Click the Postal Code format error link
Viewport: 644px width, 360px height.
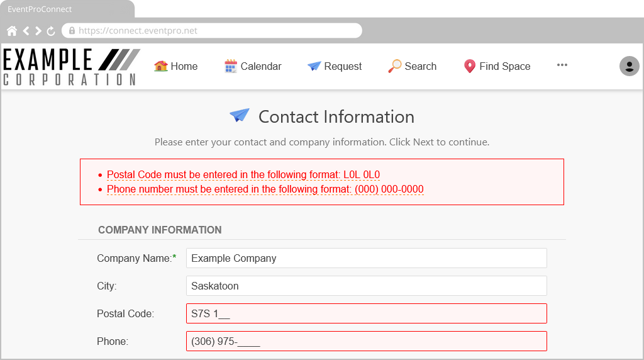(243, 175)
